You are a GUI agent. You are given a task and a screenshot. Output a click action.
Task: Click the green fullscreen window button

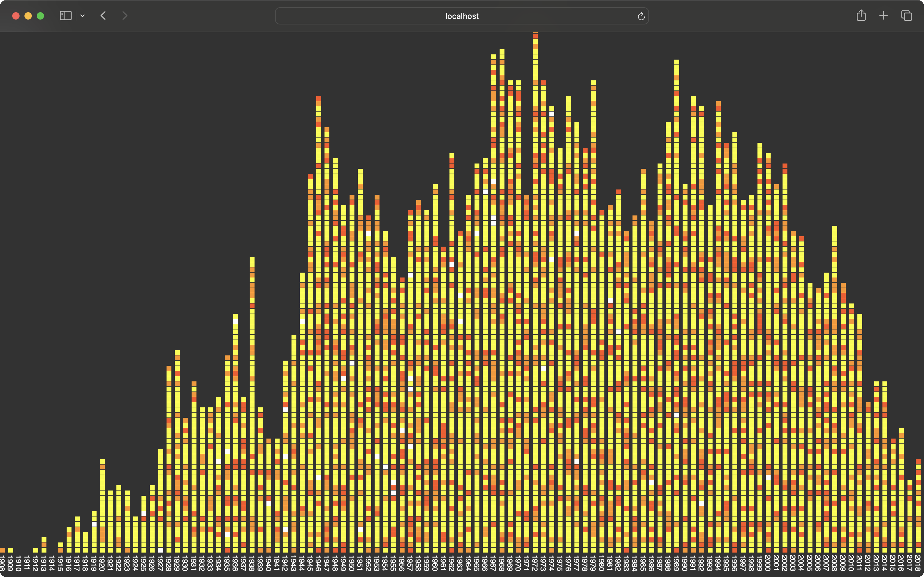click(x=40, y=16)
